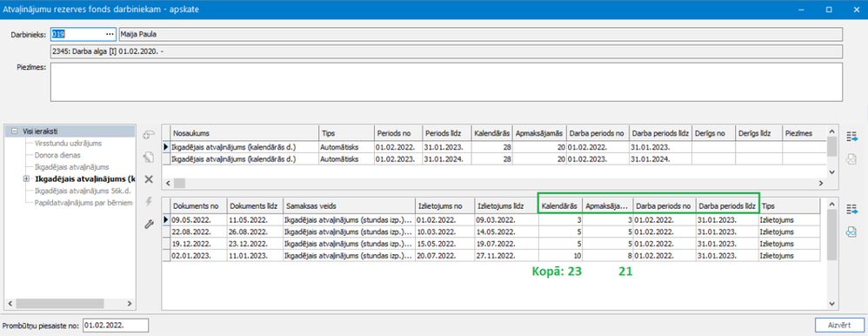Click the Prombūtņu piesaiste no date field

[x=115, y=326]
